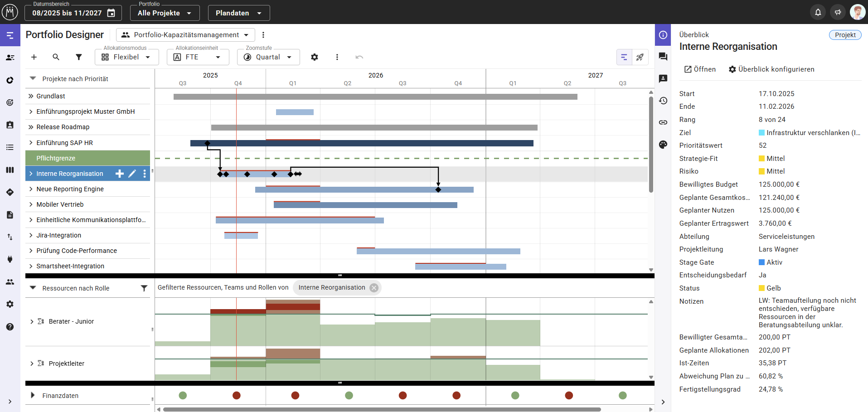Open the Zoomstufe Quartal dropdown
Viewport: 868px width, 412px height.
tap(268, 57)
